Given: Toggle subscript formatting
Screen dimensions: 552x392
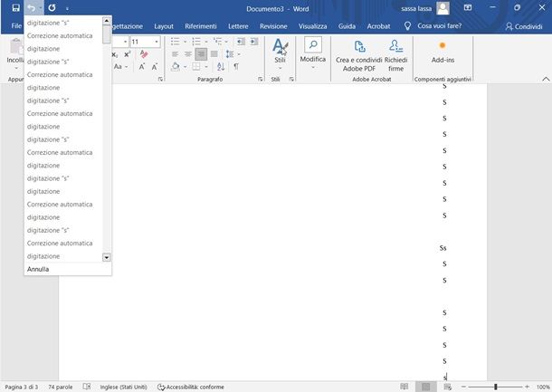Looking at the screenshot, I should click(x=115, y=54).
